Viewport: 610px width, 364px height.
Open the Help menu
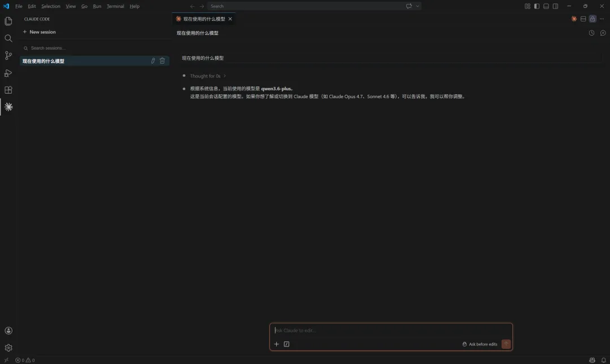point(134,6)
